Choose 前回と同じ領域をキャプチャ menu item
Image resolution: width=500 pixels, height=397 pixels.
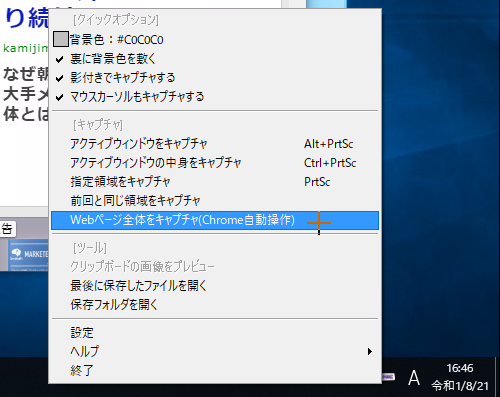click(215, 201)
